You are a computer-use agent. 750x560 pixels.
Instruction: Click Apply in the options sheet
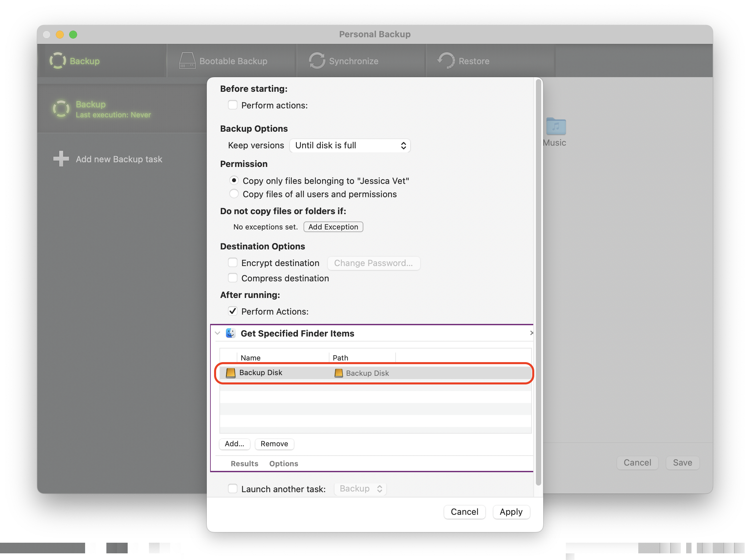[x=511, y=512]
